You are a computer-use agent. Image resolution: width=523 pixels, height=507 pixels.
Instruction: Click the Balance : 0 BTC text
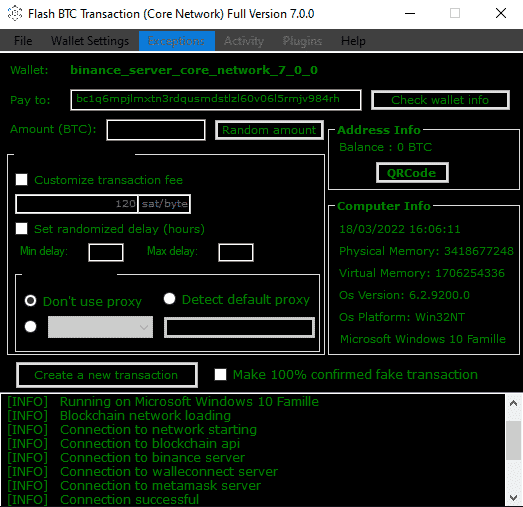tap(386, 147)
